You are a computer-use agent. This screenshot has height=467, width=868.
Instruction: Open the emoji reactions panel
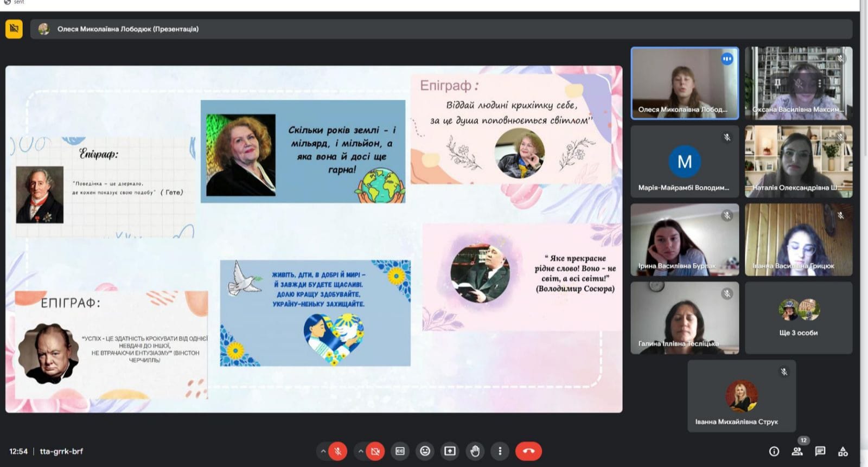[425, 451]
